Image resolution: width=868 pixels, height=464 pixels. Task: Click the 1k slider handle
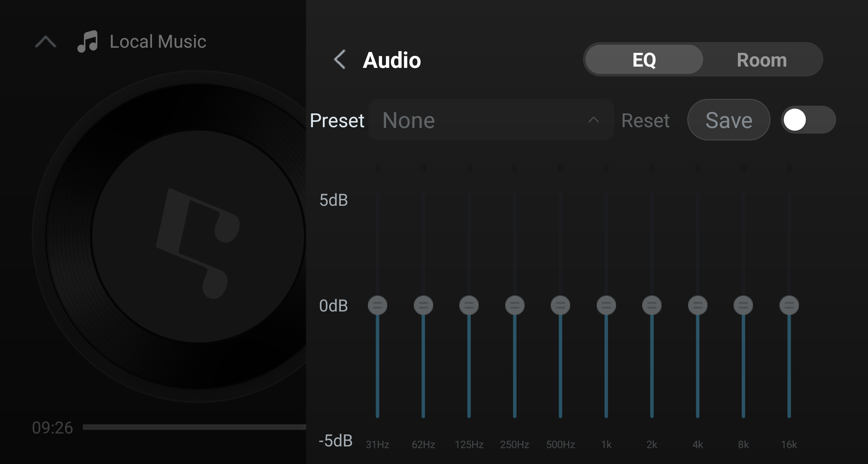(x=606, y=305)
